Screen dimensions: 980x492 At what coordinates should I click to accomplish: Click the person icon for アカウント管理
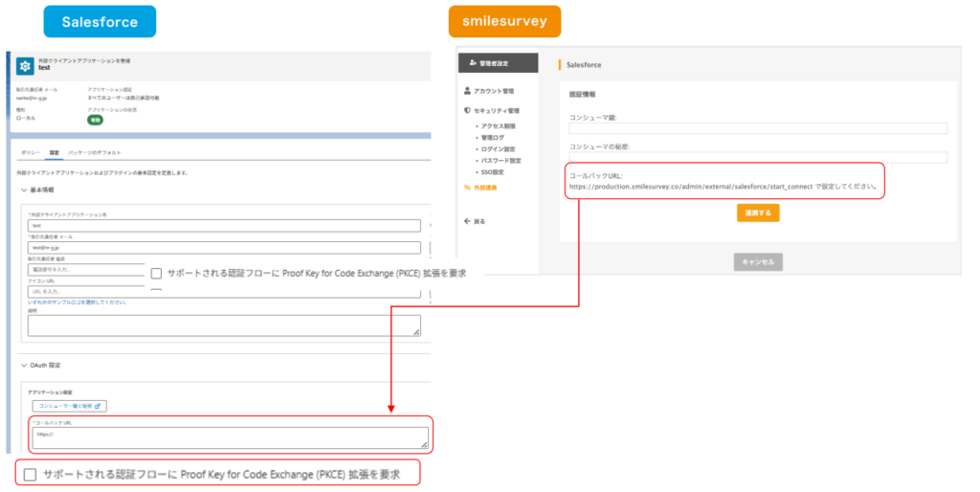pos(467,91)
